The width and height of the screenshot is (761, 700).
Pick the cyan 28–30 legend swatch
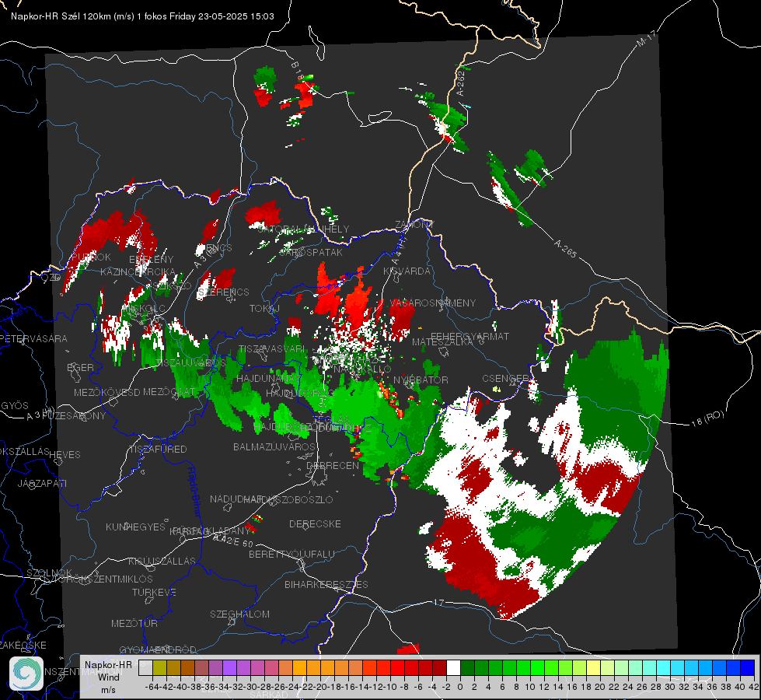pyautogui.click(x=664, y=667)
